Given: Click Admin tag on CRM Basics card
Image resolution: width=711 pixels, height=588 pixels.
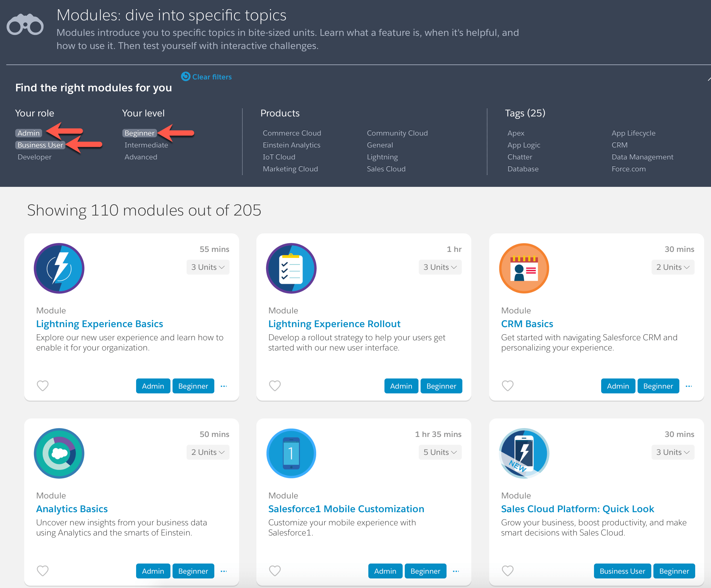Looking at the screenshot, I should tap(618, 386).
